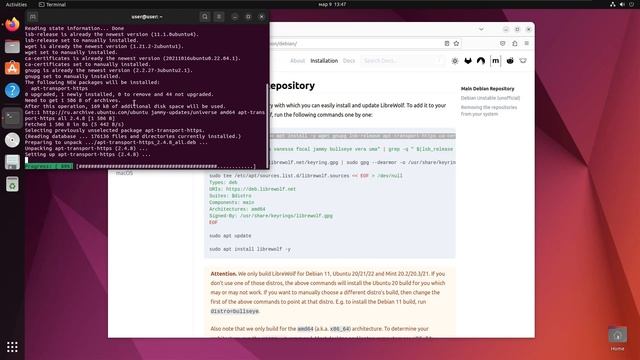The width and height of the screenshot is (640, 360).
Task: Open the Terminal app menu in top bar
Action: [x=52, y=4]
